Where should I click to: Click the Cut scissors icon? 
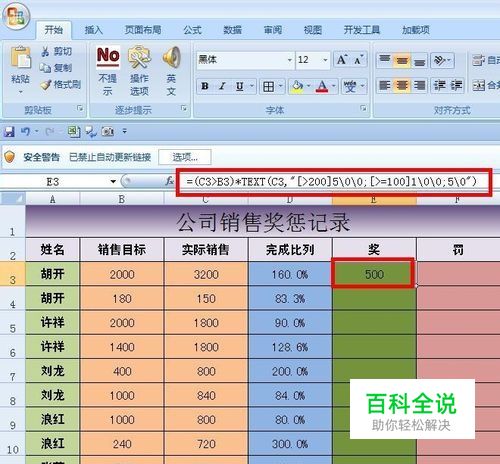point(46,51)
